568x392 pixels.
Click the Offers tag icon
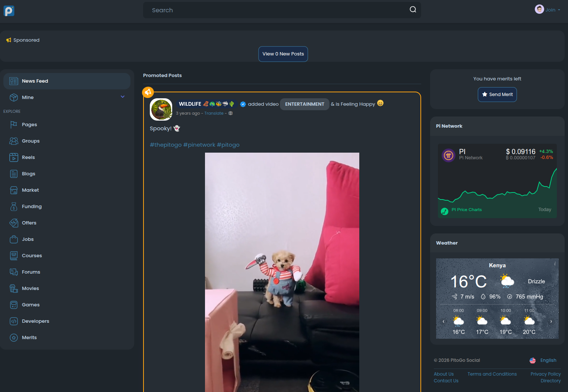(14, 223)
